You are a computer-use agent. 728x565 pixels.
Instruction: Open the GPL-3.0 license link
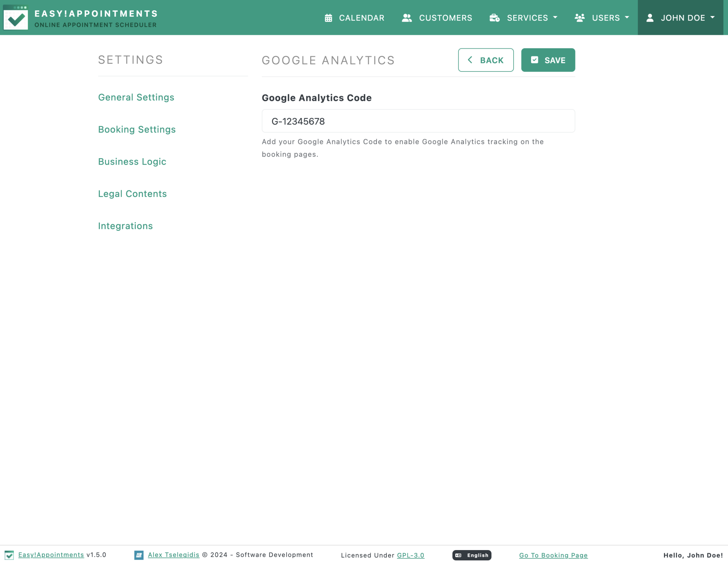point(410,555)
